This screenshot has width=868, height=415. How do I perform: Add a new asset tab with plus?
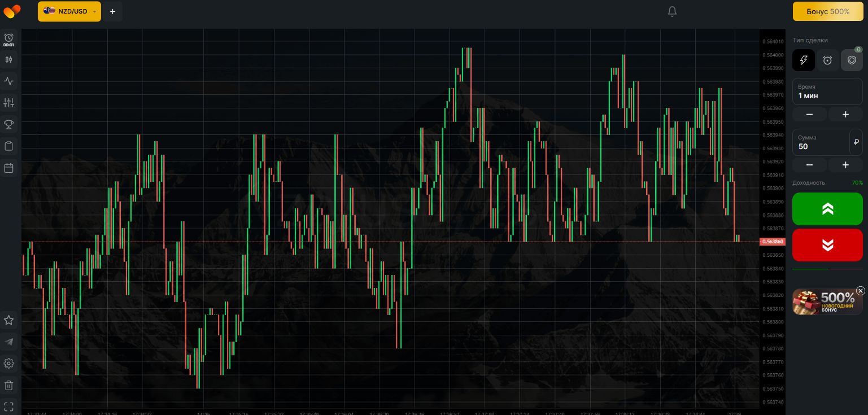click(x=112, y=11)
